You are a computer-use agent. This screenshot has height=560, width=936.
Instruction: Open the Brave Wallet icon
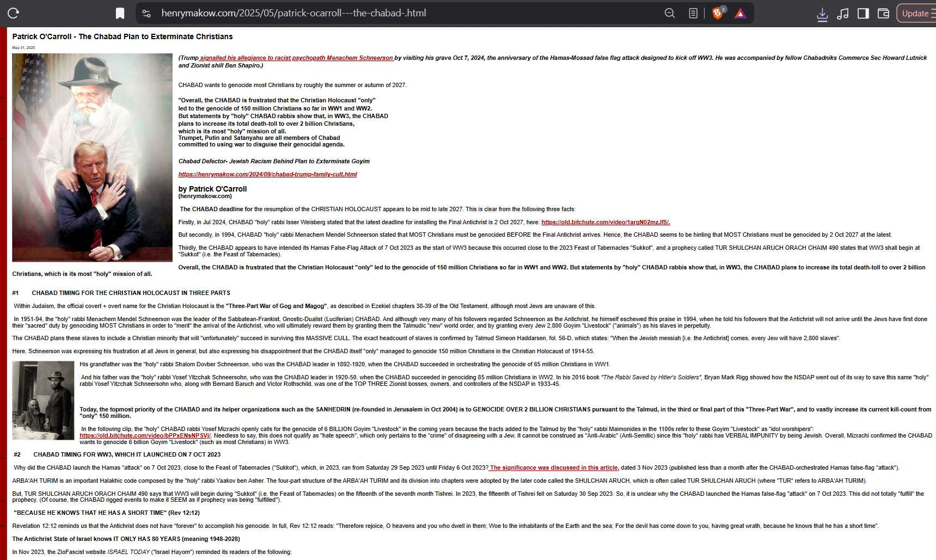[x=883, y=13]
